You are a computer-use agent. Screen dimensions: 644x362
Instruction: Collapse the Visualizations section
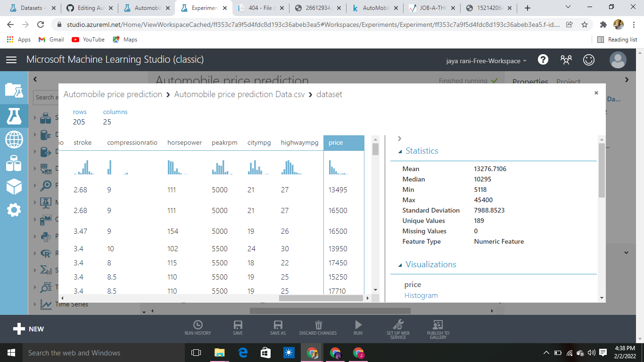click(x=401, y=265)
